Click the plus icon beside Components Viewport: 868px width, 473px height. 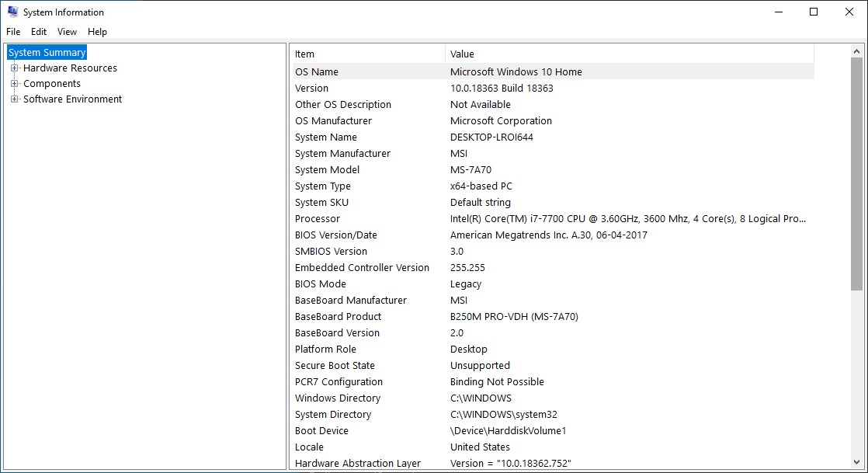click(x=14, y=83)
